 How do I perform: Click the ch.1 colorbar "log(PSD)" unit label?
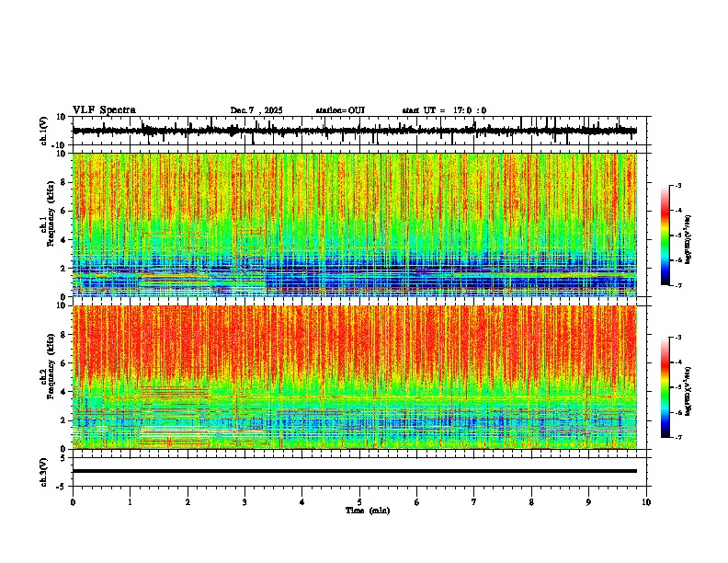[x=688, y=239]
